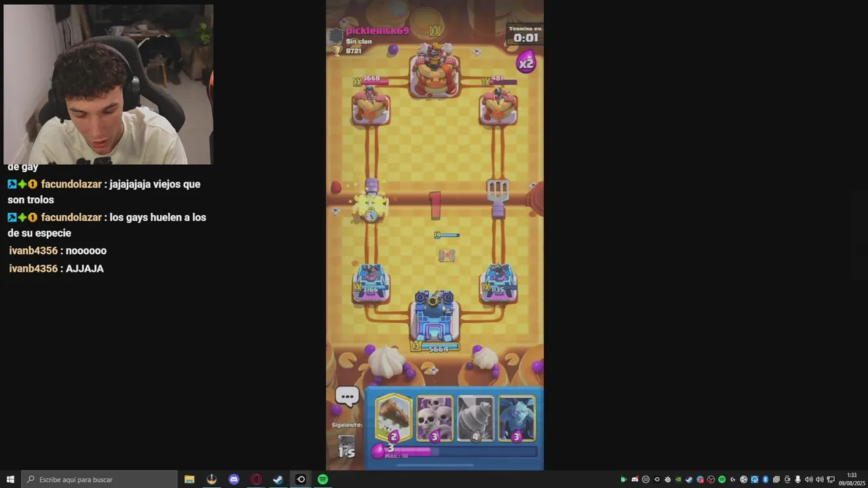Image resolution: width=868 pixels, height=488 pixels.
Task: Select the Skeleton Army card
Action: click(435, 418)
